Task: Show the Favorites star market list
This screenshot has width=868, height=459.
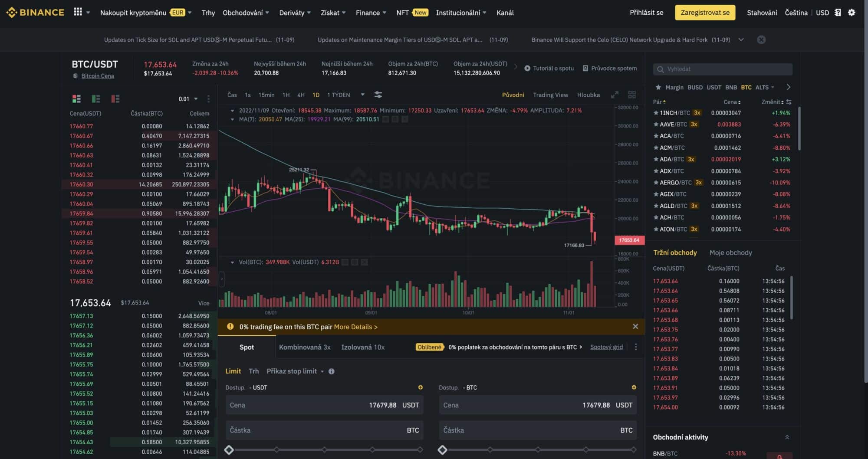Action: click(x=658, y=87)
